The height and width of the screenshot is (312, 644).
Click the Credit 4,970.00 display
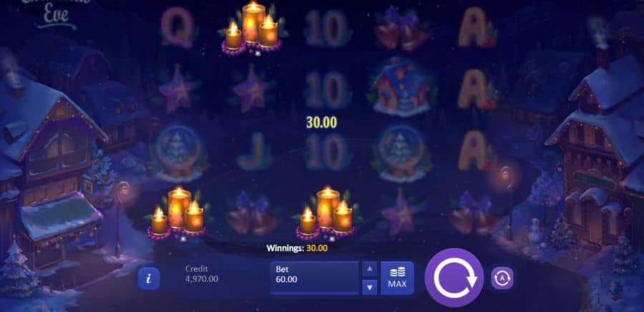[202, 274]
